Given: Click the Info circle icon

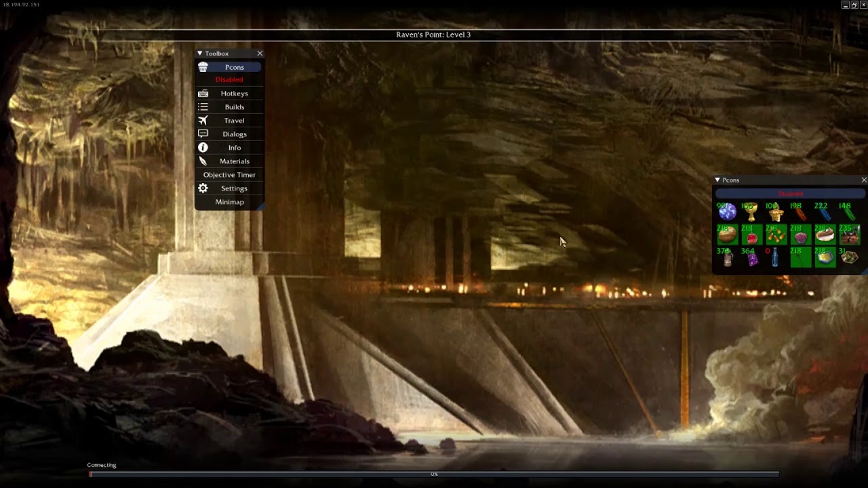Looking at the screenshot, I should click(203, 148).
